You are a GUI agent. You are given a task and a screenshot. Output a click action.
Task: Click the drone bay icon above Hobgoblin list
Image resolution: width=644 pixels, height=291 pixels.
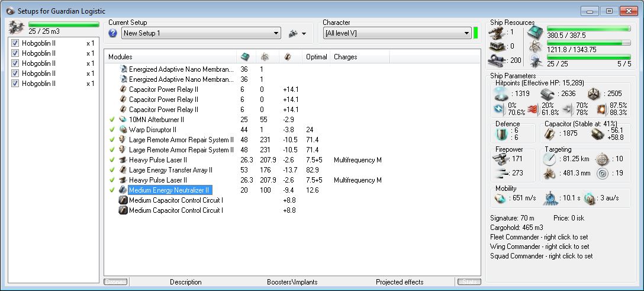(17, 27)
